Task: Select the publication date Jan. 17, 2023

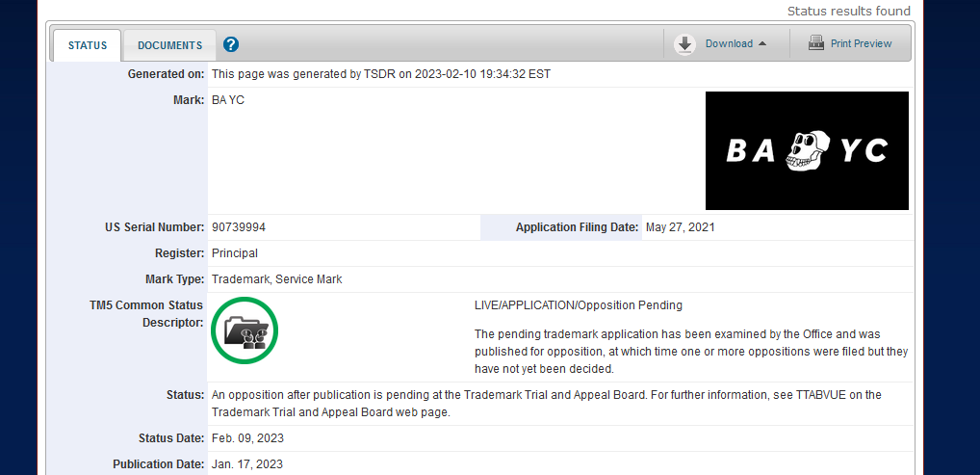Action: click(x=247, y=463)
